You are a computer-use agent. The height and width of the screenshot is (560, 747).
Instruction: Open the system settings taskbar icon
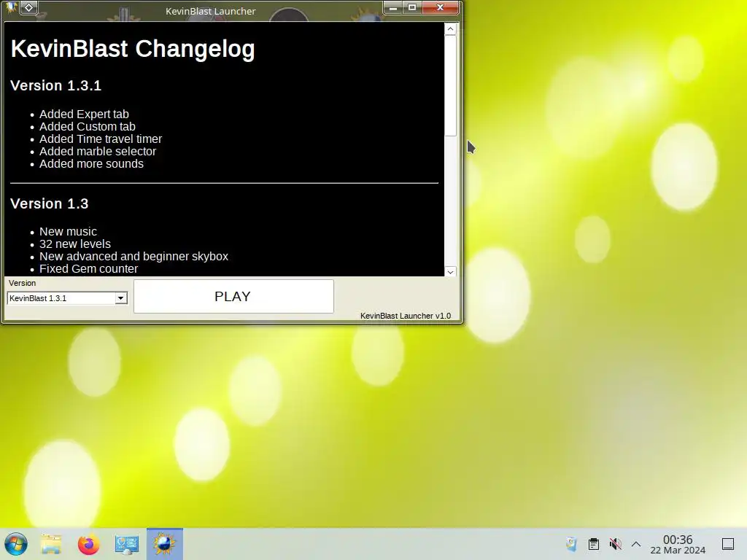(127, 544)
